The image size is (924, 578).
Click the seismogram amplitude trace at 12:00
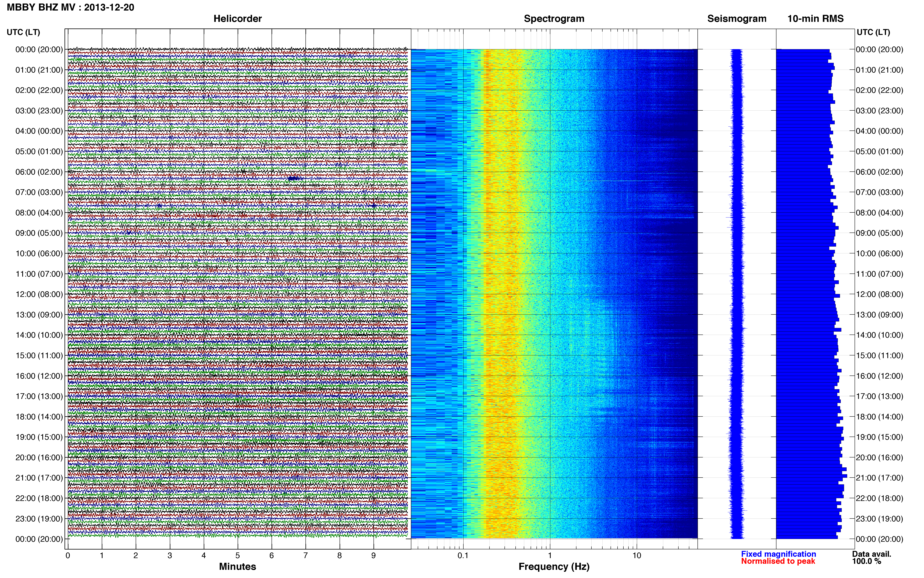coord(738,294)
